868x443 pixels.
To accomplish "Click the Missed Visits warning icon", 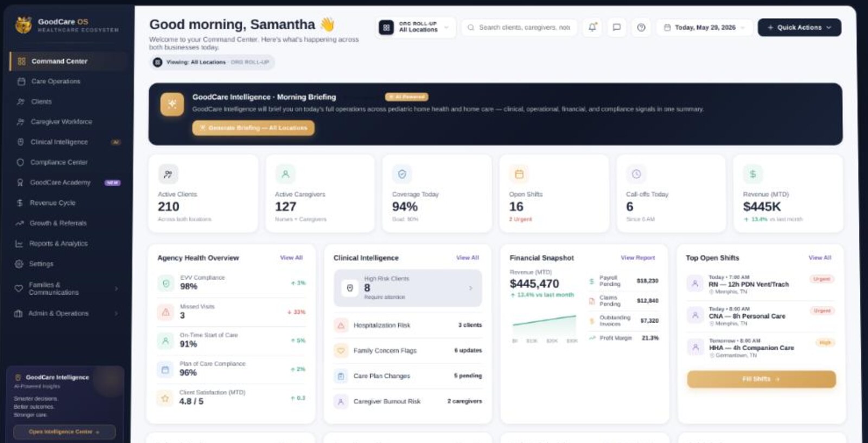I will 165,312.
